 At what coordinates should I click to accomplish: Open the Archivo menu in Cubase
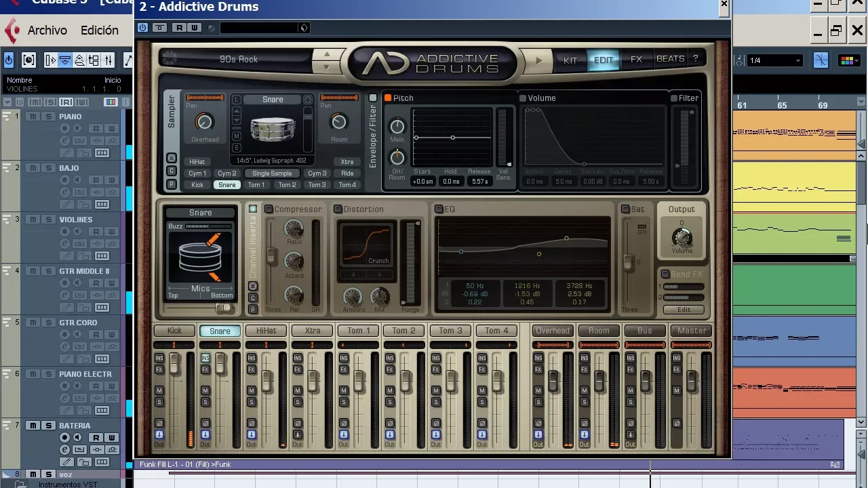[47, 30]
